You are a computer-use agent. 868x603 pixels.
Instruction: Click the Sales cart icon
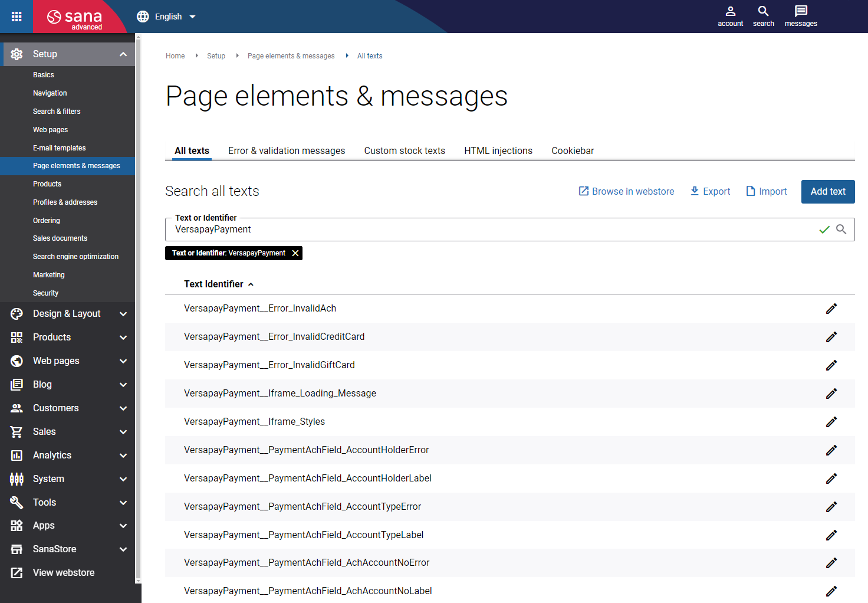tap(17, 432)
